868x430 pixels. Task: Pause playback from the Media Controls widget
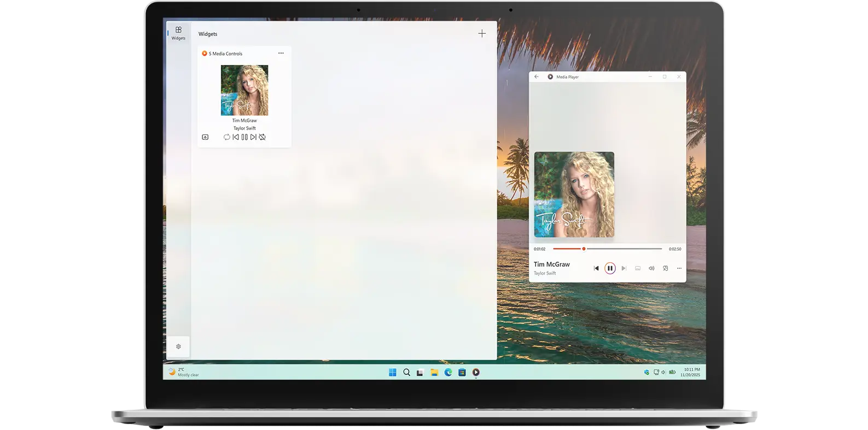[244, 137]
